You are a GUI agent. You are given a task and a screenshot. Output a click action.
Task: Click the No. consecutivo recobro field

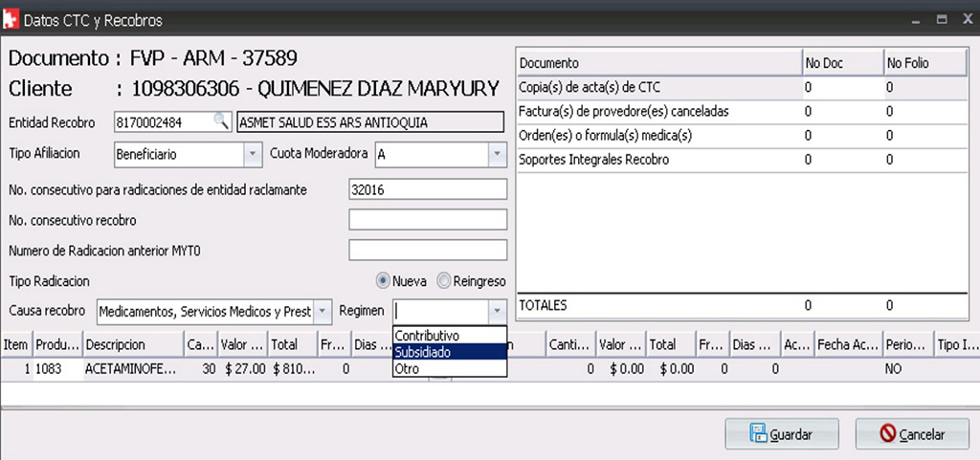click(x=427, y=221)
